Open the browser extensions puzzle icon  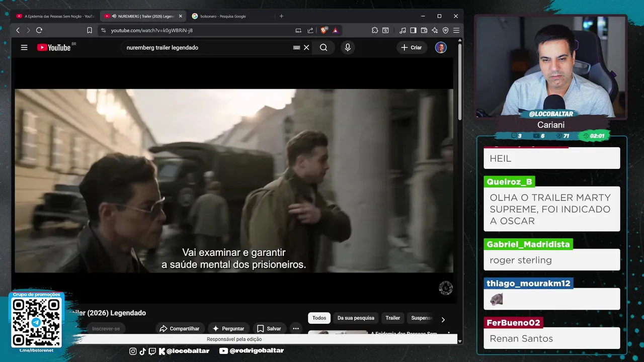click(x=375, y=30)
